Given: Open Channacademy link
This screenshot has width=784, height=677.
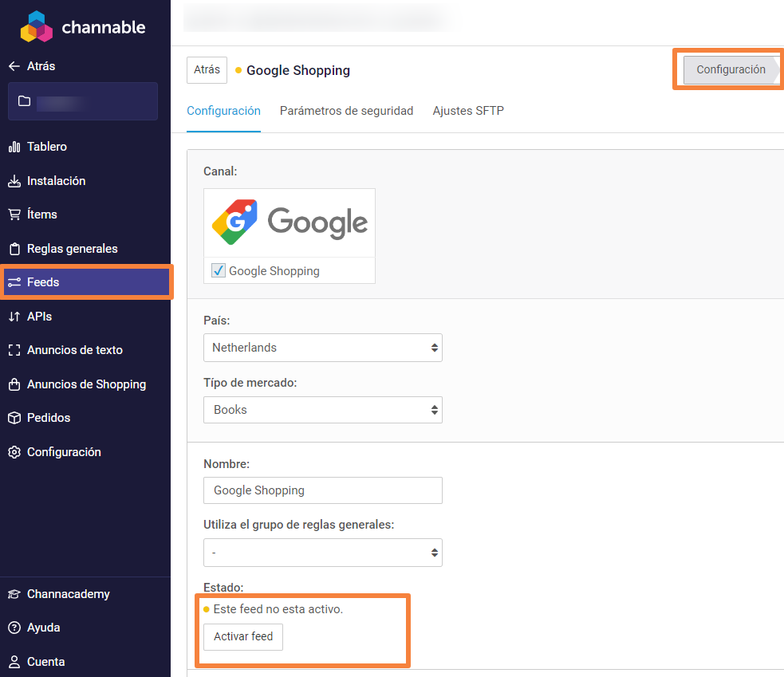Looking at the screenshot, I should (69, 593).
